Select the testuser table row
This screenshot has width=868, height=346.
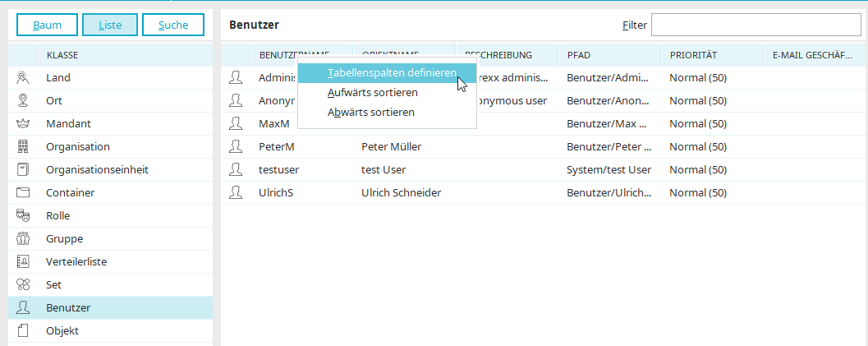[493, 170]
